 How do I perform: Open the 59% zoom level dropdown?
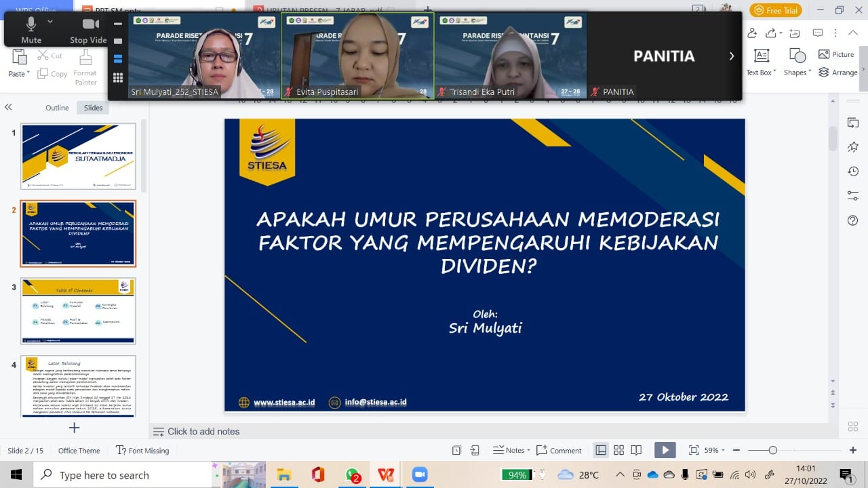pos(715,450)
